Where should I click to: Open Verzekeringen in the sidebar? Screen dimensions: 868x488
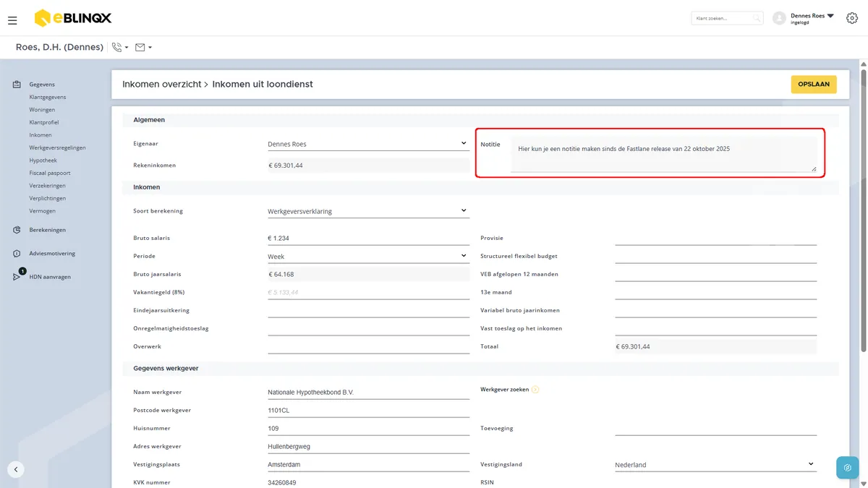[48, 186]
